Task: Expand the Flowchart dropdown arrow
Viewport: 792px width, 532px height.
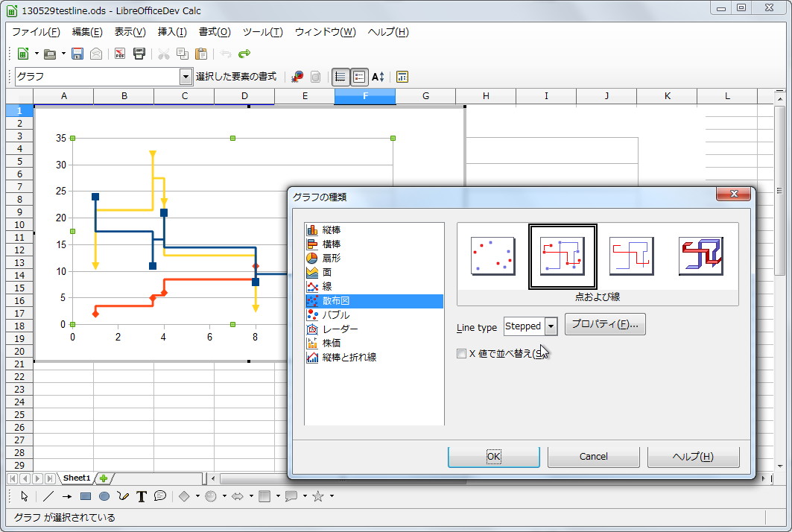Action: (x=278, y=496)
